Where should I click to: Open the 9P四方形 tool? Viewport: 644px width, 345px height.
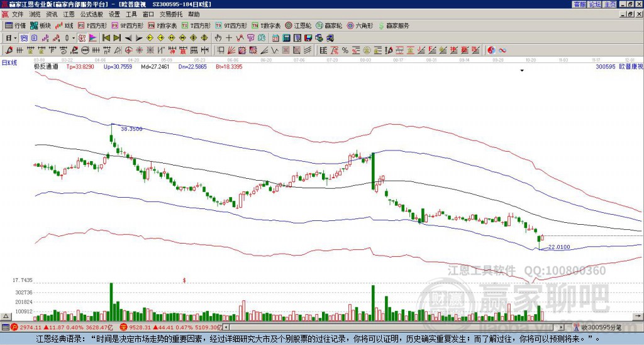pos(127,25)
